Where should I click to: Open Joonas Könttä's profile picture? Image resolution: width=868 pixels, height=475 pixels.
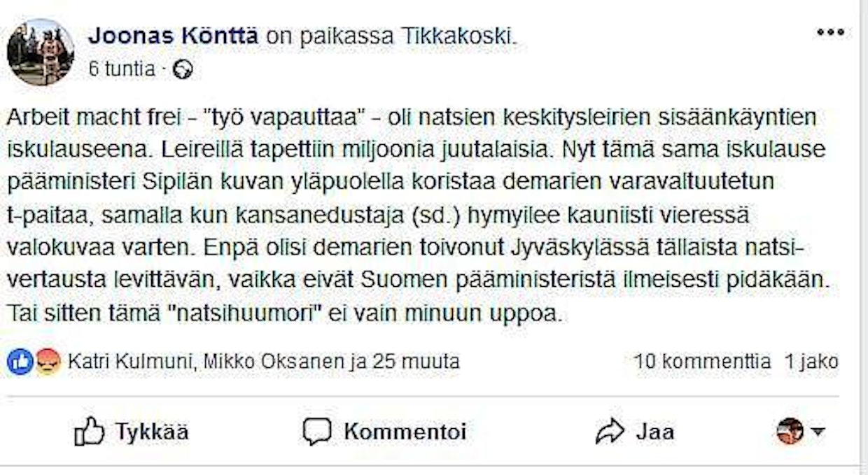tap(40, 52)
